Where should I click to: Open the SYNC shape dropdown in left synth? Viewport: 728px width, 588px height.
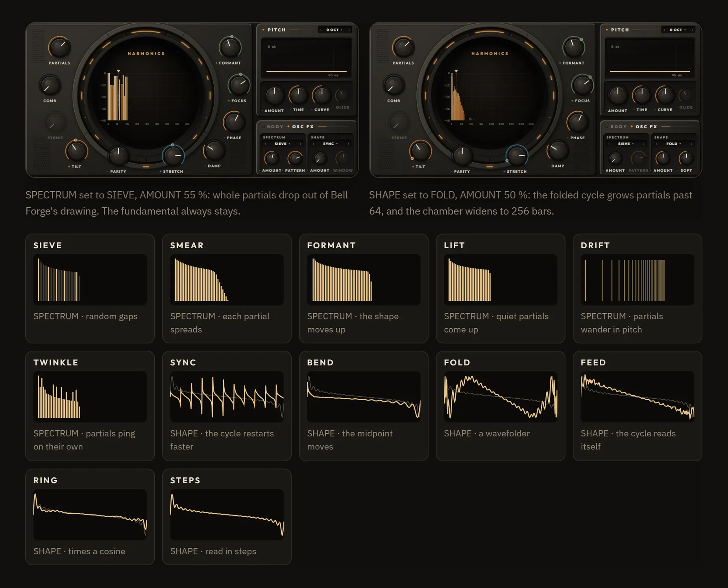pos(330,144)
